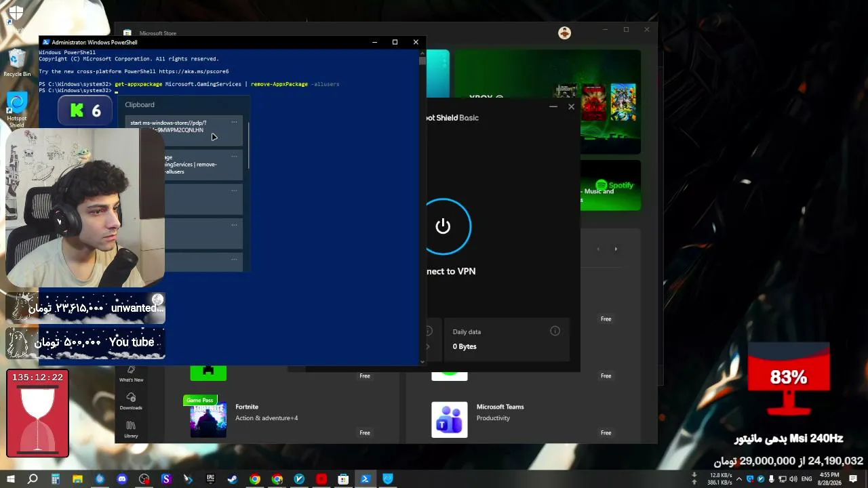Open Discord from the taskbar
This screenshot has width=868, height=488.
[x=122, y=479]
